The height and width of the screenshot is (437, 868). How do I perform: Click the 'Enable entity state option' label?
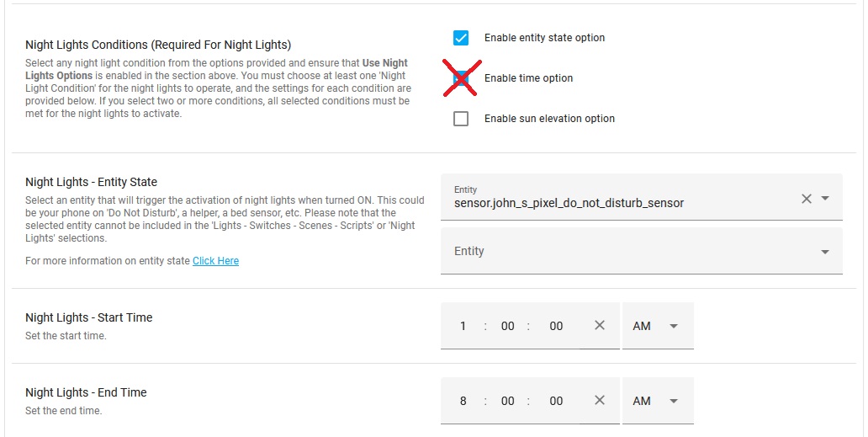click(x=544, y=38)
